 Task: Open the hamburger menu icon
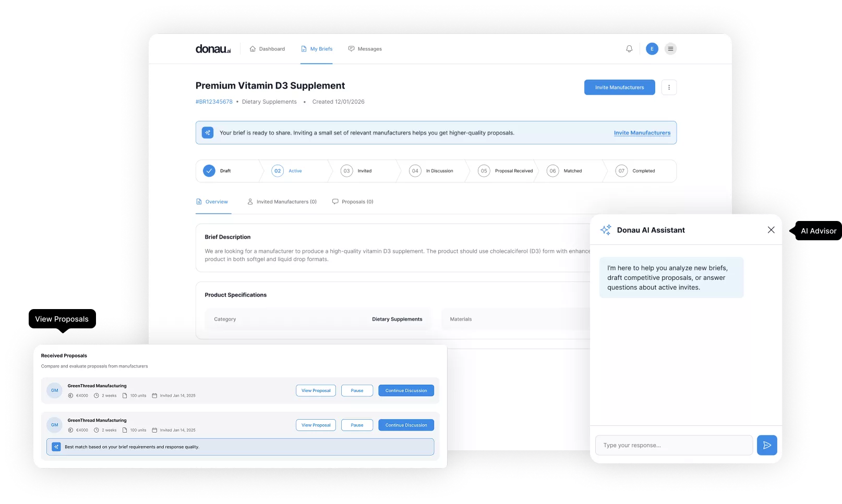coord(670,48)
